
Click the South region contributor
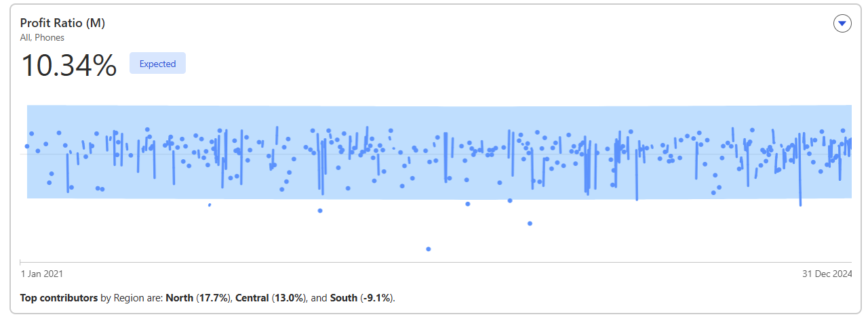[x=344, y=298]
